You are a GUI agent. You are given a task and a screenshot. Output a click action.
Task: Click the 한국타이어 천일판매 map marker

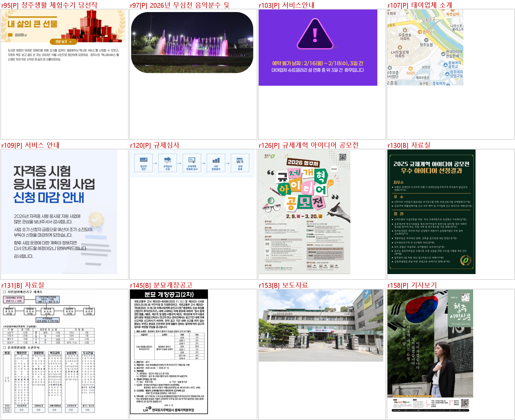443,54
